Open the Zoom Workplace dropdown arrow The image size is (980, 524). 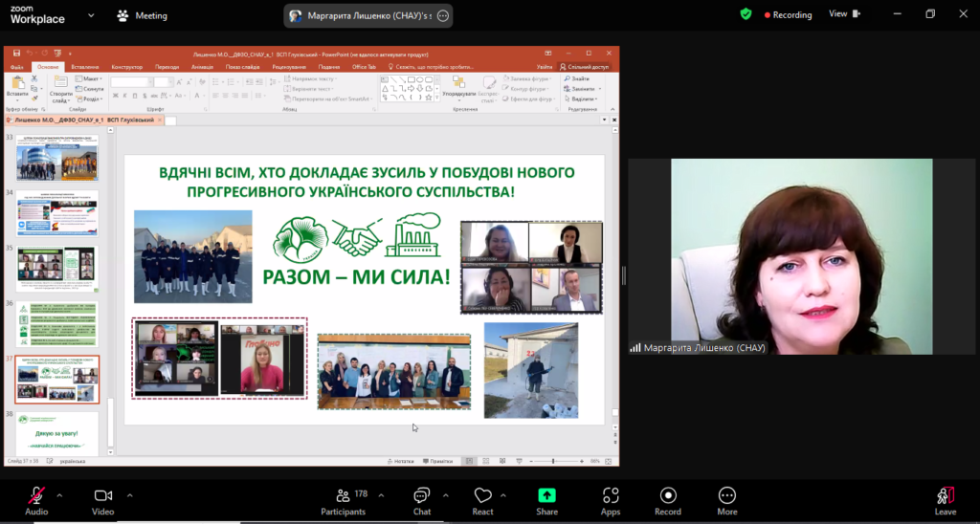pos(91,15)
